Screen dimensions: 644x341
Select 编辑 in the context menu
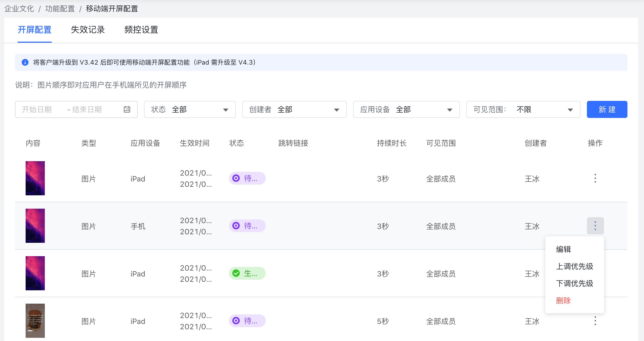point(563,249)
